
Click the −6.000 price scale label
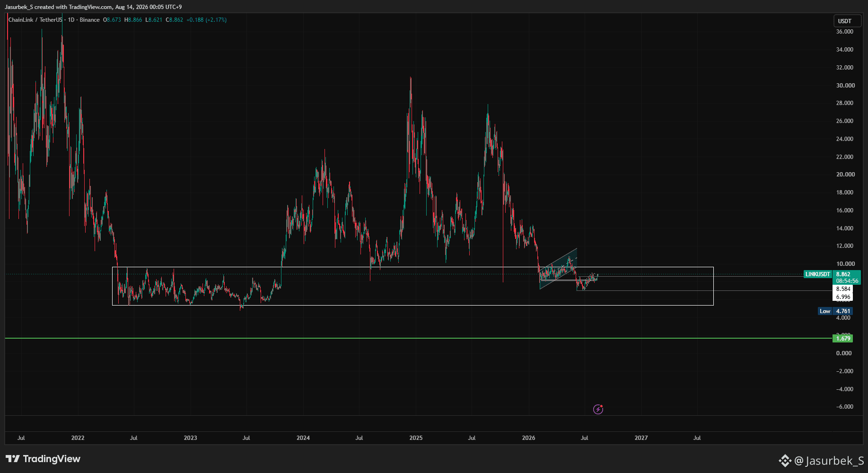click(x=845, y=407)
